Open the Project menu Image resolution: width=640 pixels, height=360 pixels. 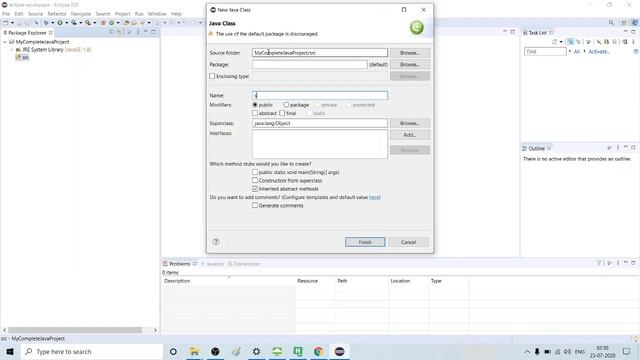[x=122, y=14]
